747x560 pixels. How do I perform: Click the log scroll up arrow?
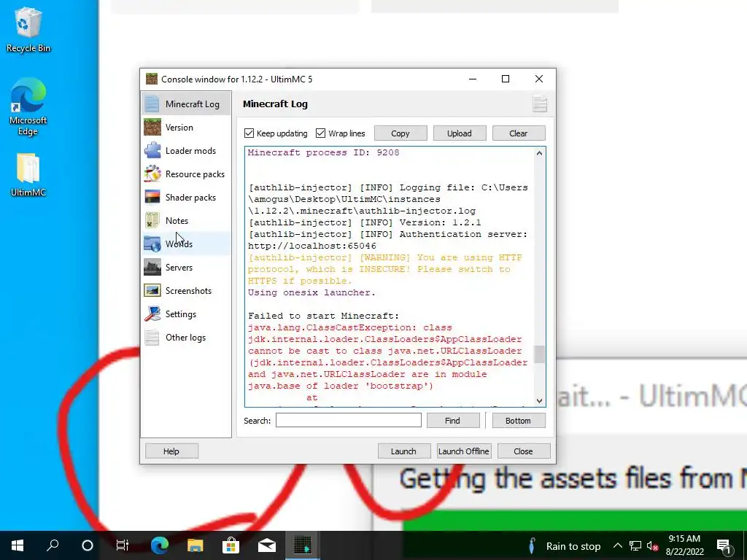click(x=539, y=153)
